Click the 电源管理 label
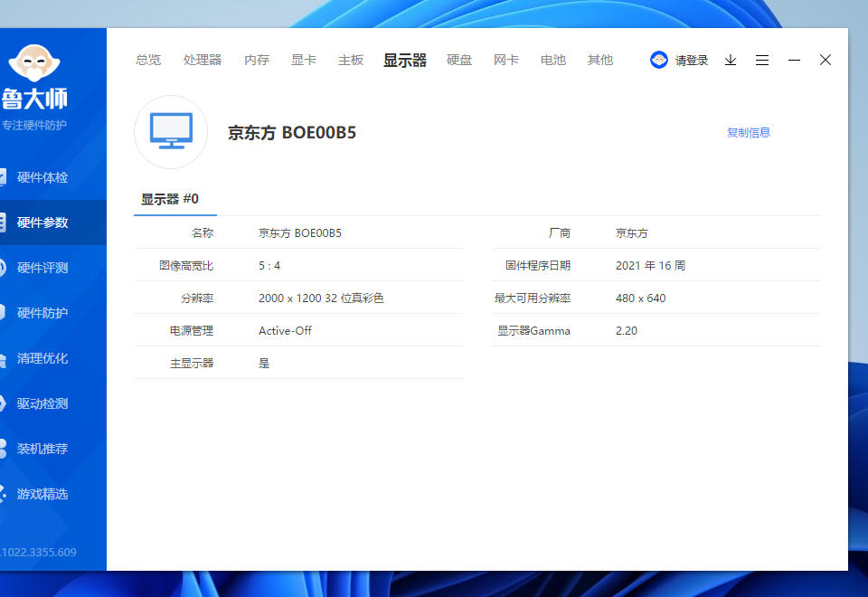The width and height of the screenshot is (868, 597). 192,331
